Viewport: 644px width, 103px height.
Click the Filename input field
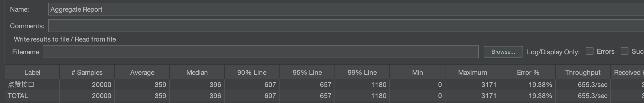[260, 52]
